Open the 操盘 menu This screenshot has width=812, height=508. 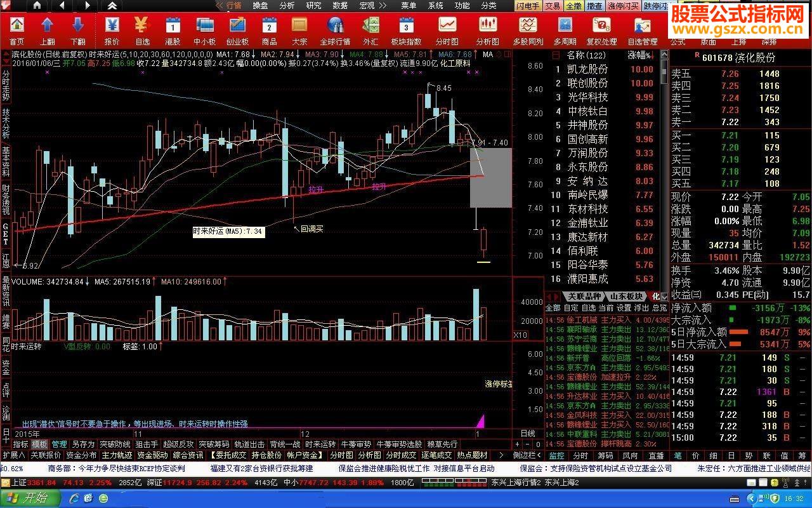point(260,6)
